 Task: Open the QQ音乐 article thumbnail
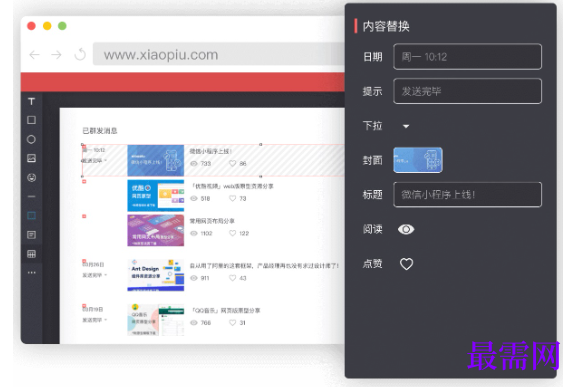pos(155,320)
